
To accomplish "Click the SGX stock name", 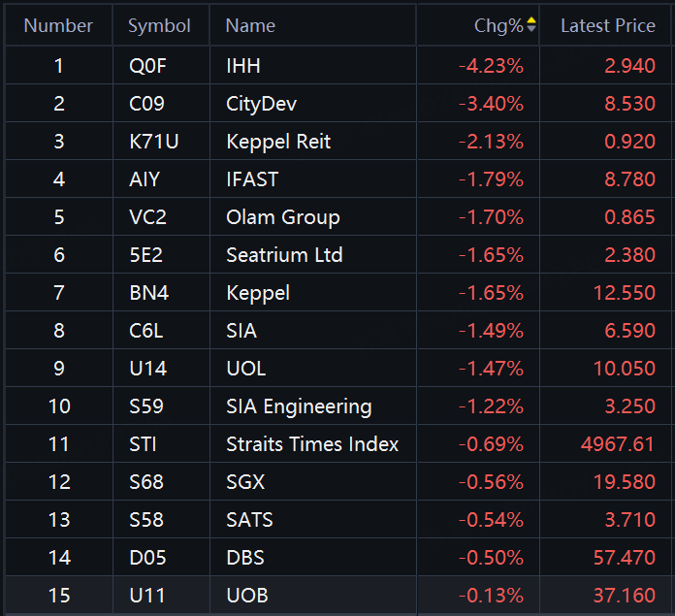I will coord(245,482).
